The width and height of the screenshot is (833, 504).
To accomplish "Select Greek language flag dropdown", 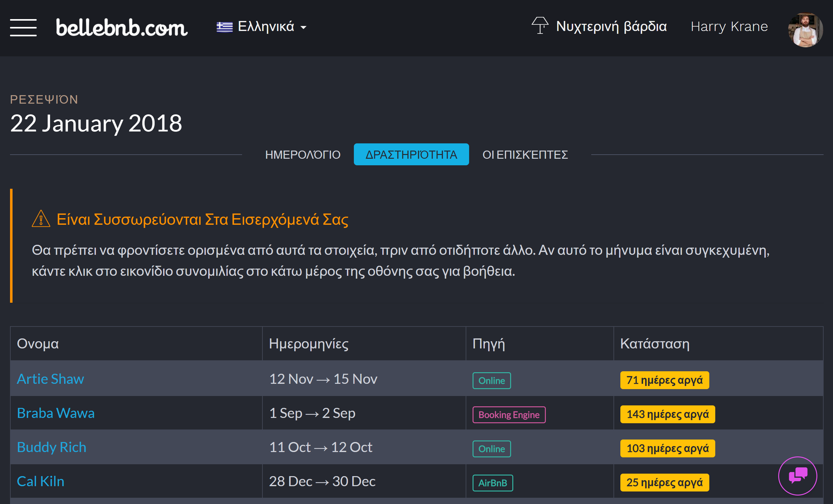I will coord(262,26).
